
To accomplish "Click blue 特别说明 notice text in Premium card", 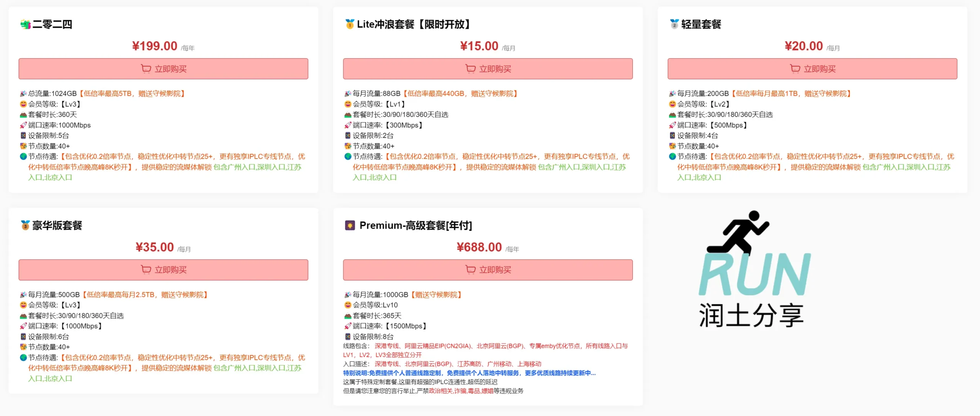I will (x=469, y=373).
